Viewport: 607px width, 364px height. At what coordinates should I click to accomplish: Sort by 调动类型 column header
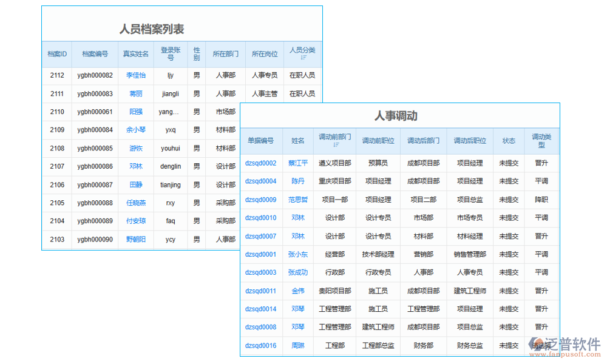click(x=542, y=141)
